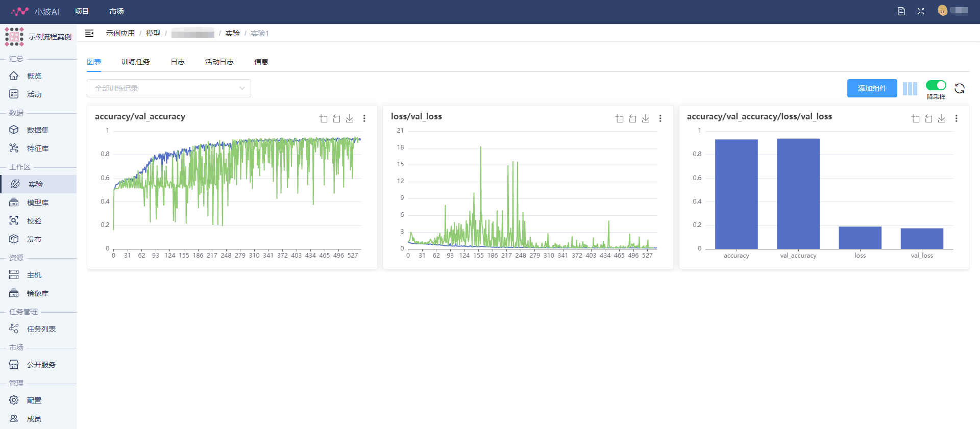
Task: Open the 全部训练记录 dropdown
Action: [169, 88]
